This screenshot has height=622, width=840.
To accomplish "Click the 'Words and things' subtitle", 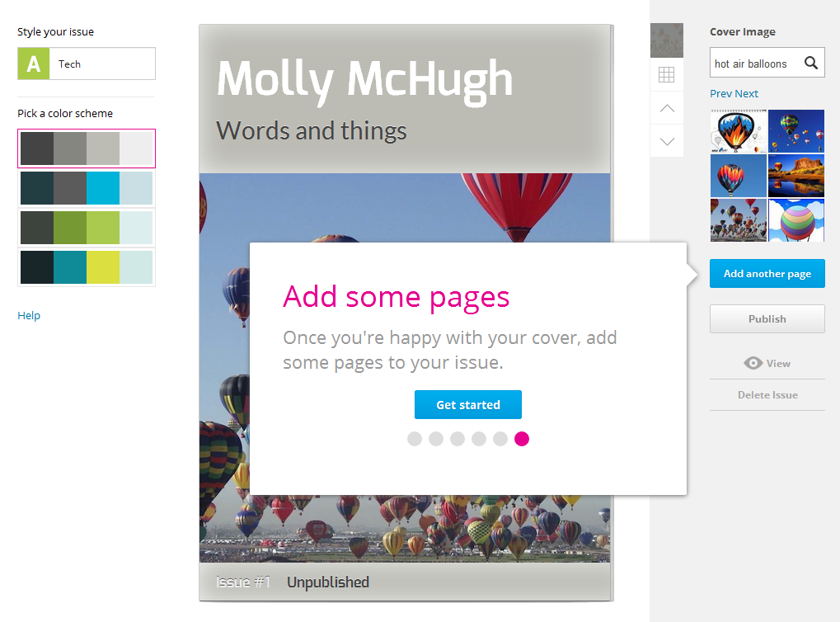I will [x=312, y=130].
